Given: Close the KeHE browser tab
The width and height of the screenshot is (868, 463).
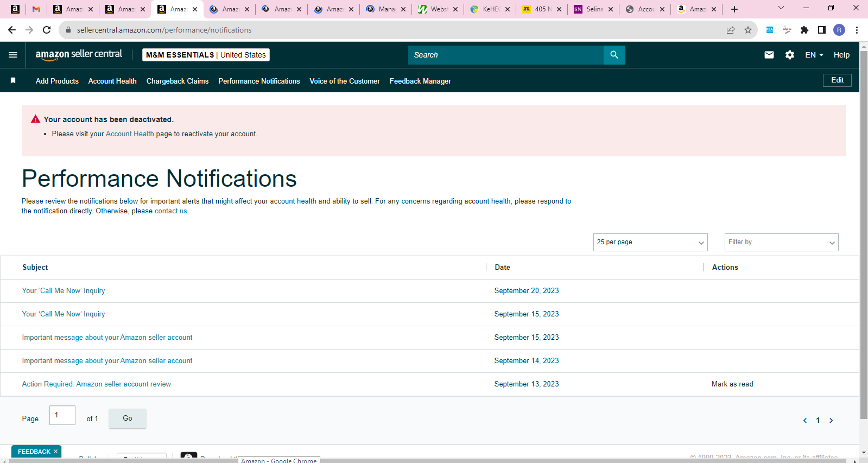Looking at the screenshot, I should 508,9.
